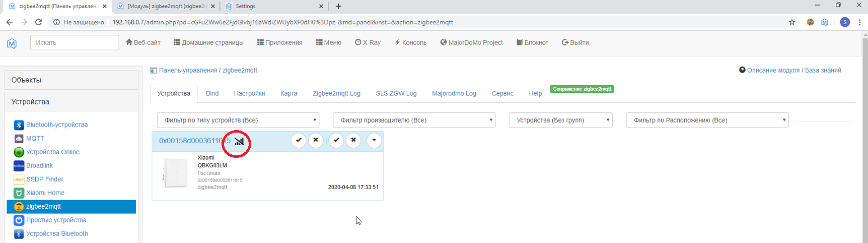Click the Xiaomi Home sidebar icon
Viewport: 868px width, 243px height.
point(19,193)
